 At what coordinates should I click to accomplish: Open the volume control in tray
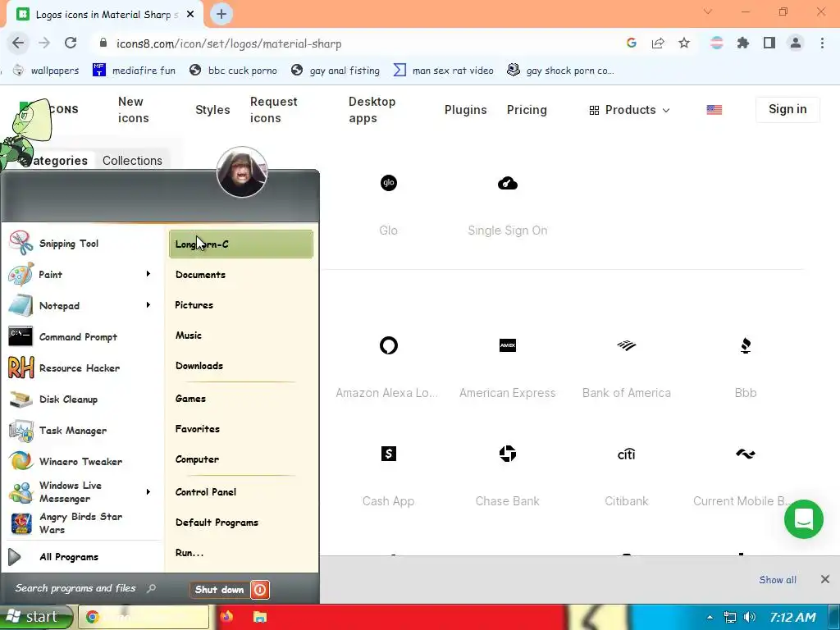[x=750, y=617]
